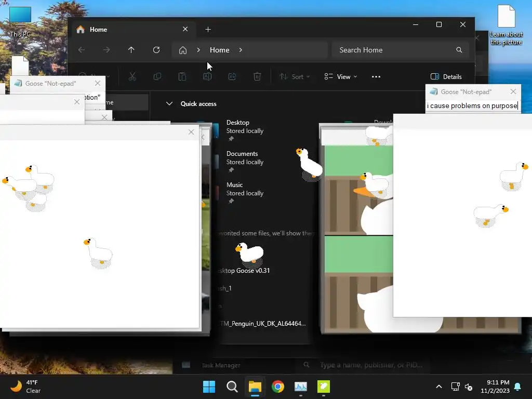Select the Desktop Goose v0.31 item
Image resolution: width=532 pixels, height=399 pixels.
(x=244, y=270)
